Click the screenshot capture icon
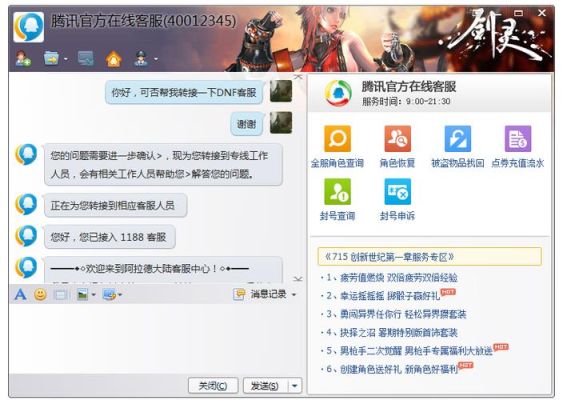 tap(109, 294)
